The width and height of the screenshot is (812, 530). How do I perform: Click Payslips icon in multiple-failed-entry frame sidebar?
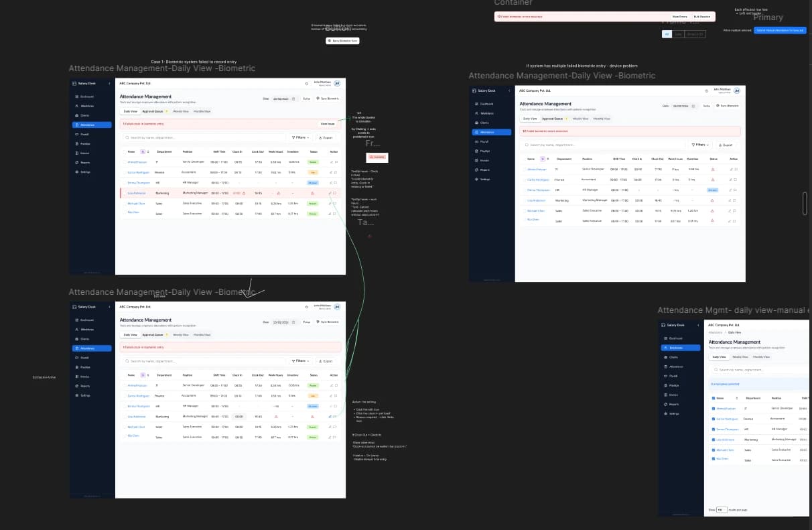click(x=476, y=151)
